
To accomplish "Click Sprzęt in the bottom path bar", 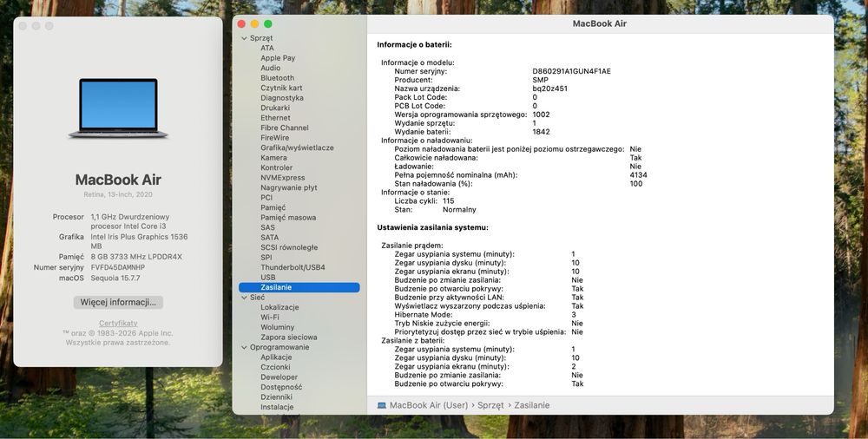I will [490, 405].
